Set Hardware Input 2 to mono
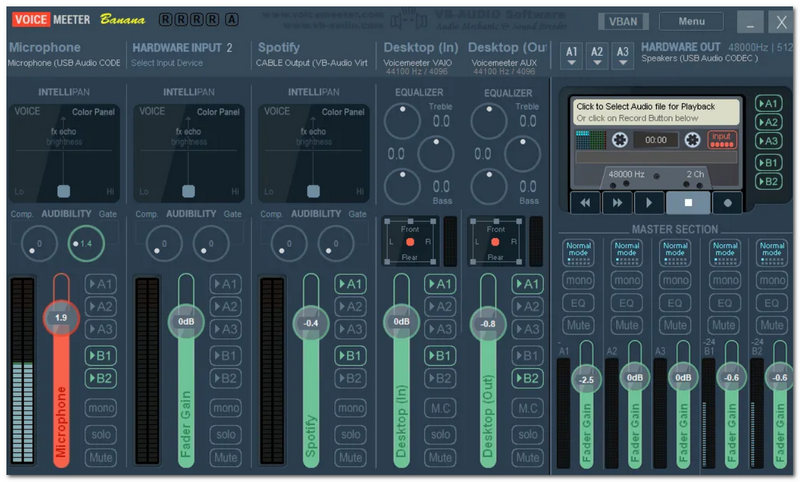 click(226, 408)
